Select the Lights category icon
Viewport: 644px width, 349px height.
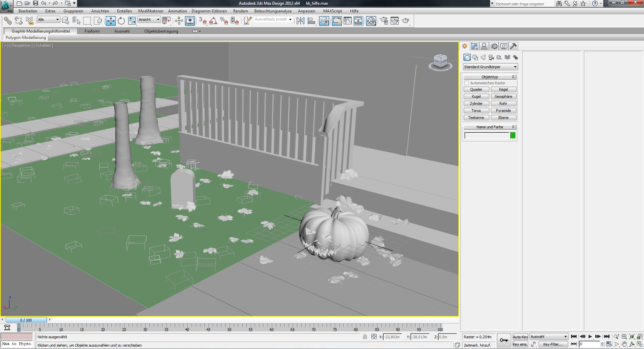(483, 57)
